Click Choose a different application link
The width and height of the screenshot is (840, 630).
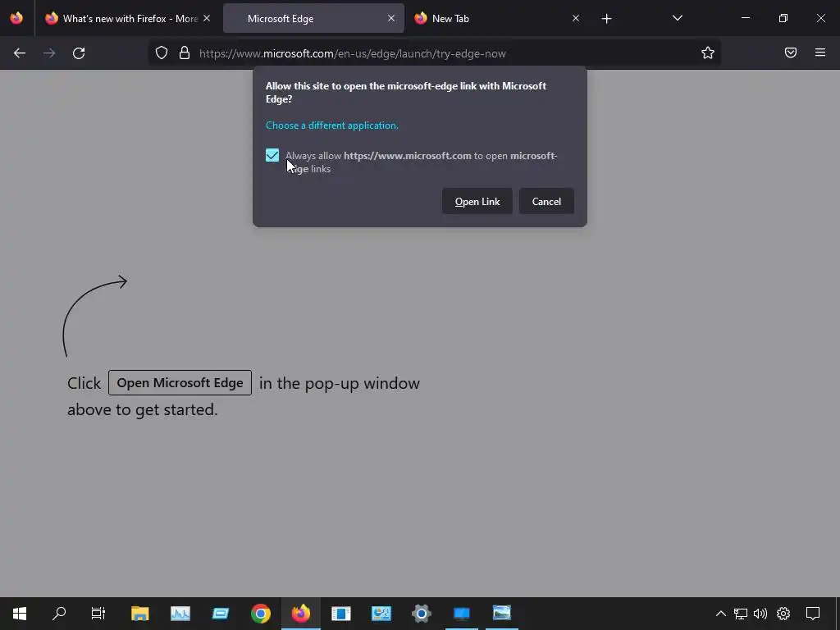point(332,126)
